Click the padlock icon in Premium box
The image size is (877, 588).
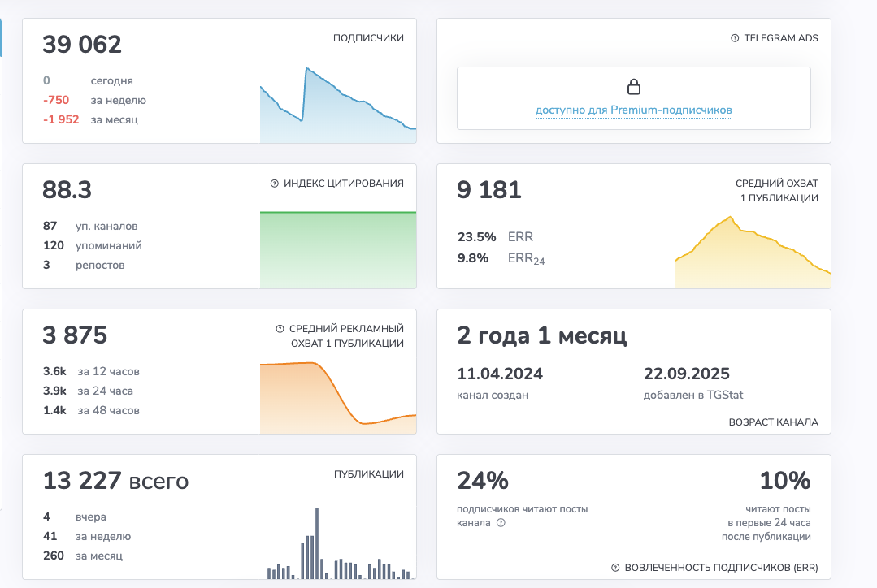pos(634,87)
